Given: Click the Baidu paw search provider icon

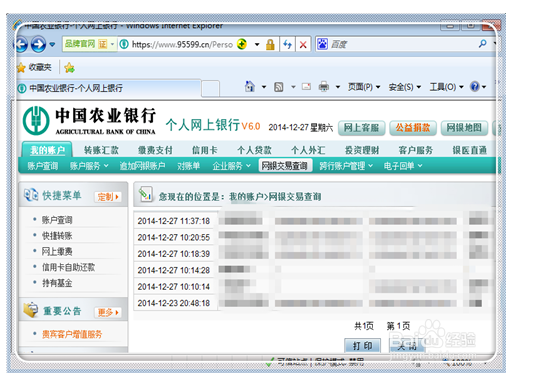Looking at the screenshot, I should coord(322,44).
